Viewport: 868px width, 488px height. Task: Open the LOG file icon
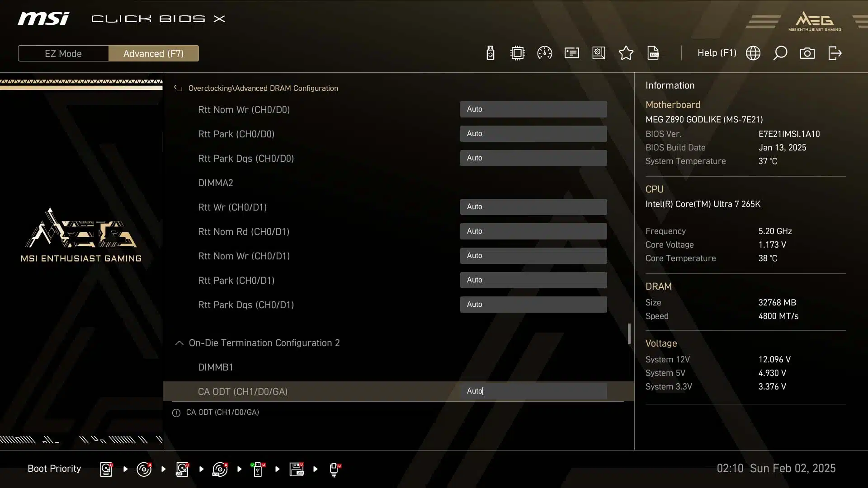coord(653,53)
